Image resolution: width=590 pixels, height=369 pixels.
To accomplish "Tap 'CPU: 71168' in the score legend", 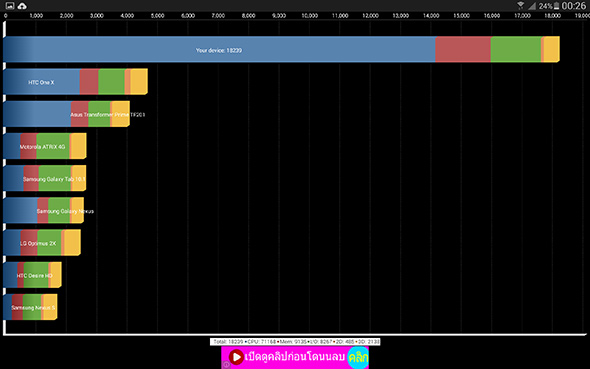I will (262, 342).
